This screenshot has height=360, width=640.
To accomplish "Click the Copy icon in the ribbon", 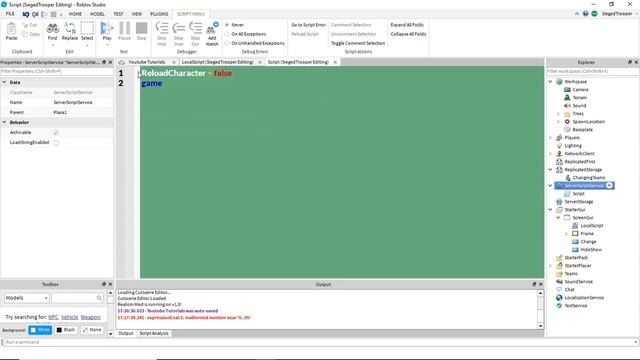I will (25, 34).
